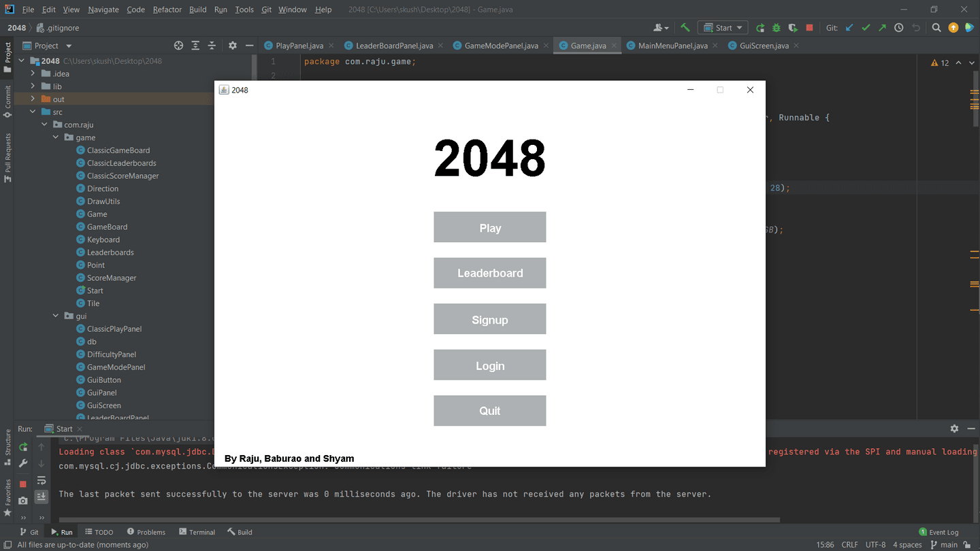980x551 pixels.
Task: Open the Navigate menu
Action: click(103, 10)
